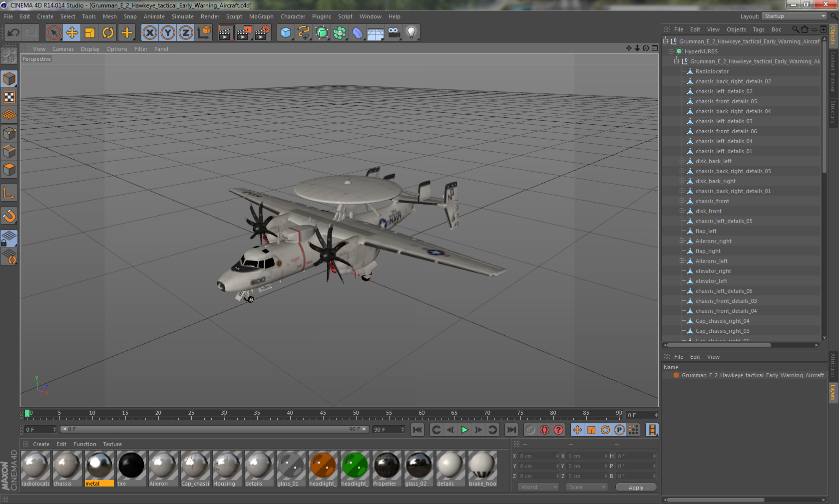The image size is (839, 504).
Task: Activate the Move tool in top toolbar
Action: pos(72,33)
